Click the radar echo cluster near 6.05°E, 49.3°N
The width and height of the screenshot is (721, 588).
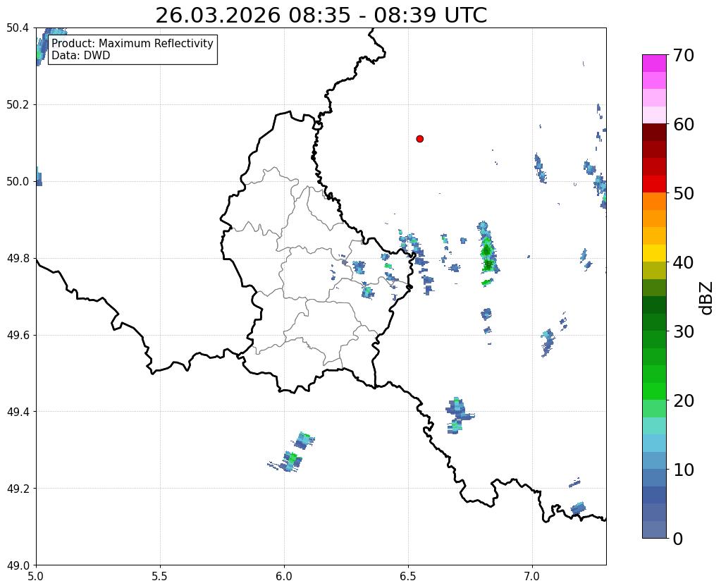click(292, 453)
